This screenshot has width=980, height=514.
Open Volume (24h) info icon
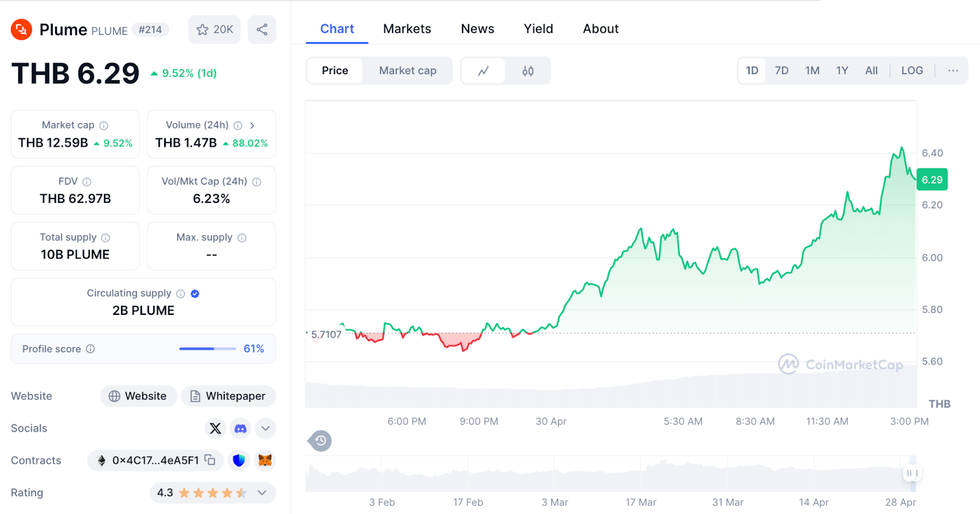pos(238,126)
